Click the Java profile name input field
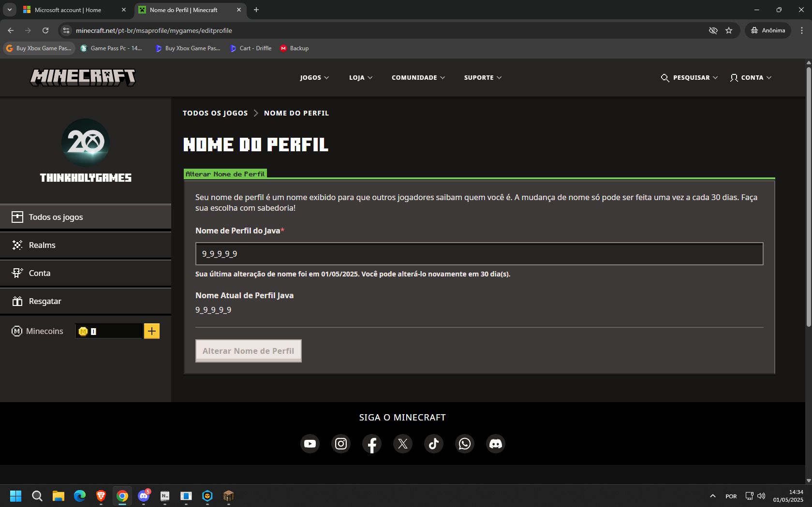The height and width of the screenshot is (507, 812). 479,254
